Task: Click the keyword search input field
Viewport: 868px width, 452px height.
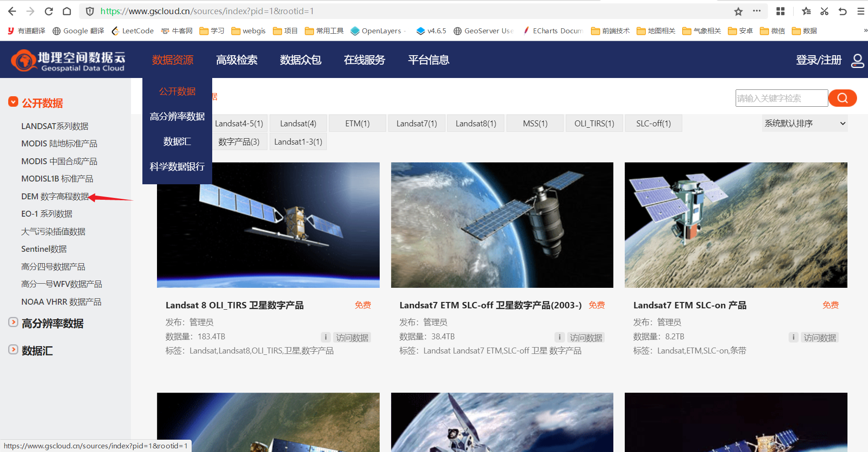Action: coord(781,98)
